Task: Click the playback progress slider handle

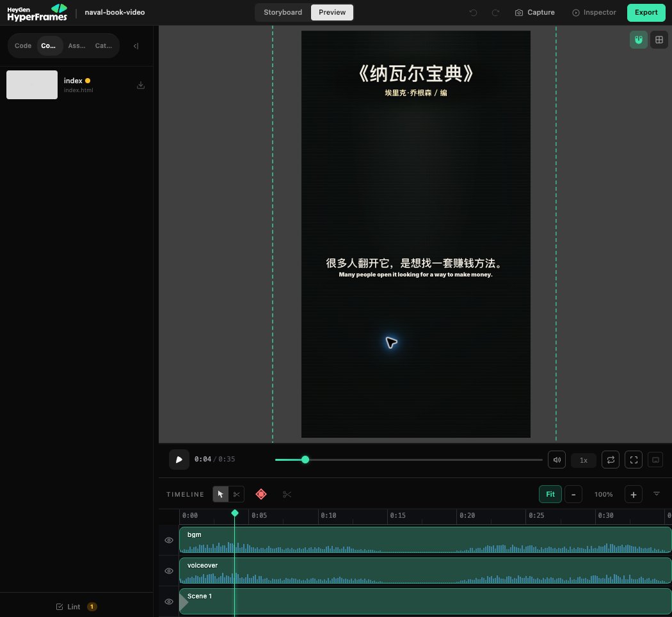Action: tap(305, 460)
